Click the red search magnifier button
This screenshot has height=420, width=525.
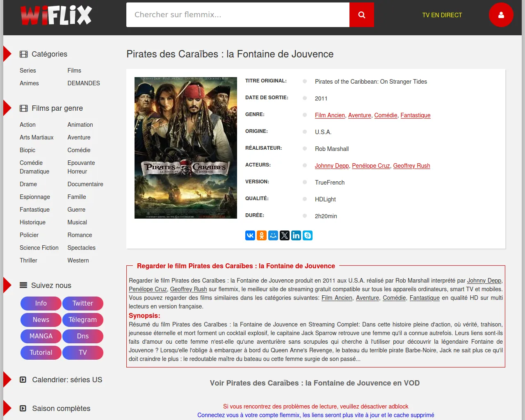362,15
